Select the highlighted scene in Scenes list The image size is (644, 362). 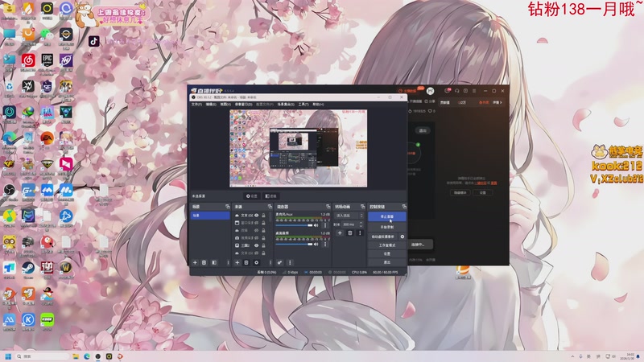[x=210, y=216]
